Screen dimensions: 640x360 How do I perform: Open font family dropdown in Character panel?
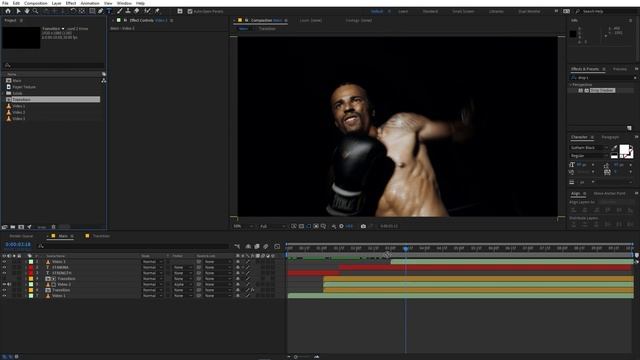(589, 148)
